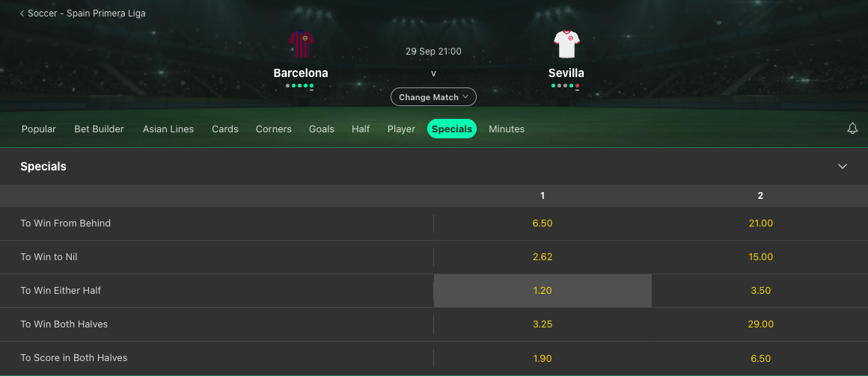Image resolution: width=868 pixels, height=376 pixels.
Task: Open the Bet Builder tab
Action: pos(99,129)
